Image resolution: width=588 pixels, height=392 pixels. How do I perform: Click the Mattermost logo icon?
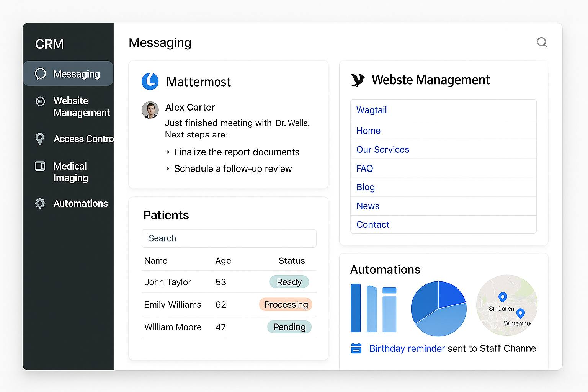[150, 82]
